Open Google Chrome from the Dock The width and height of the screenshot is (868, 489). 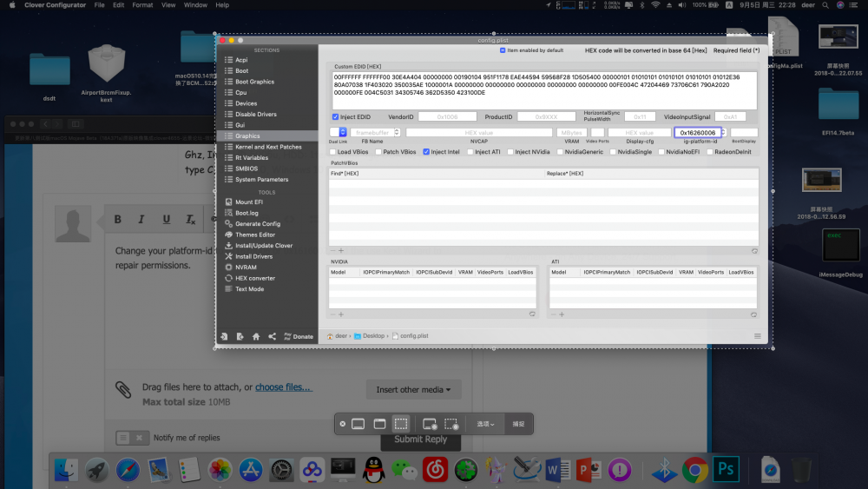click(694, 470)
